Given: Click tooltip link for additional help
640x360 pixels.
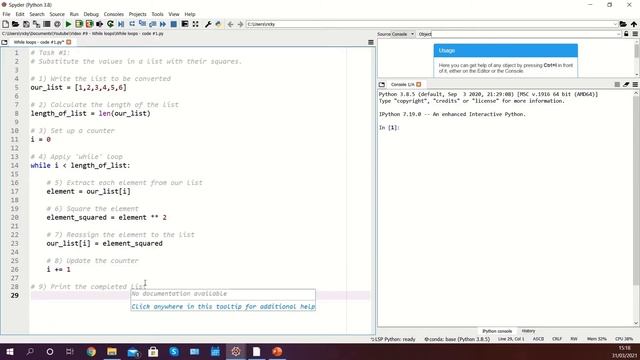Looking at the screenshot, I should point(223,307).
